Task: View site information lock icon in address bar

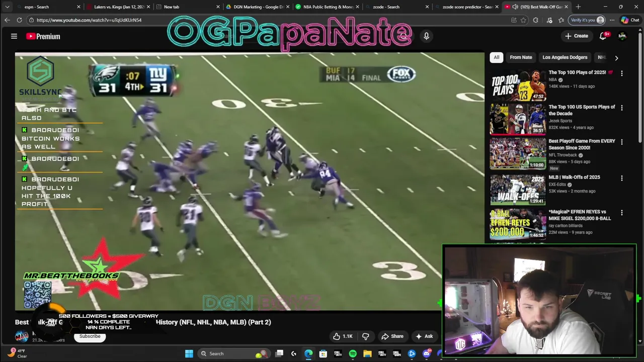Action: 31,20
